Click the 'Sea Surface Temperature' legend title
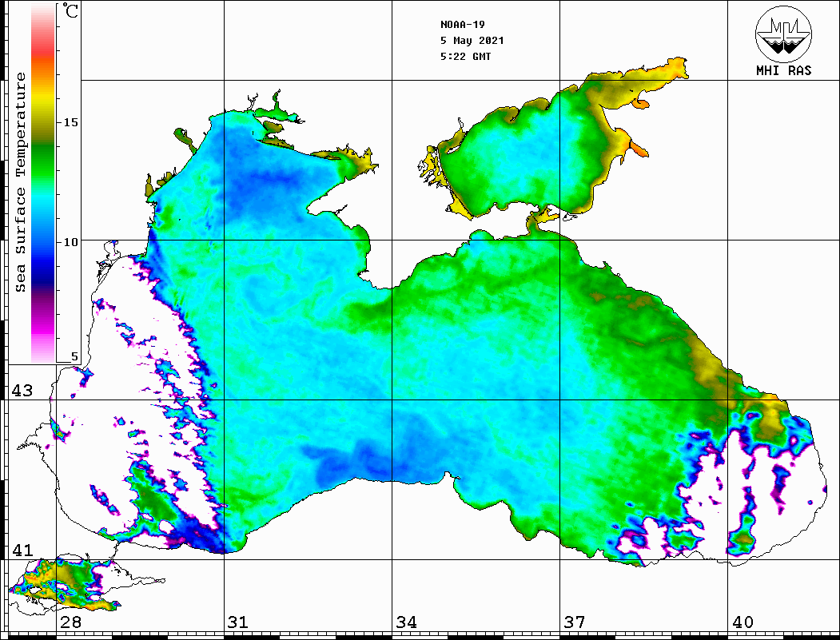This screenshot has height=640, width=840. tap(20, 183)
